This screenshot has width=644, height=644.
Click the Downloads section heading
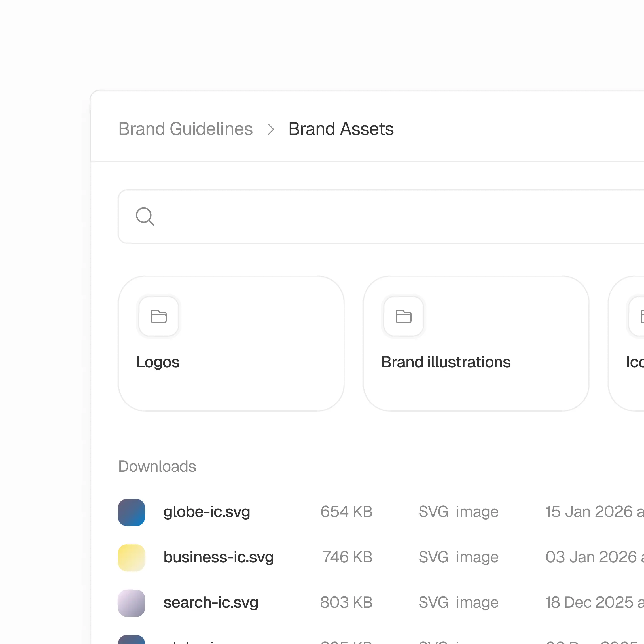(157, 466)
